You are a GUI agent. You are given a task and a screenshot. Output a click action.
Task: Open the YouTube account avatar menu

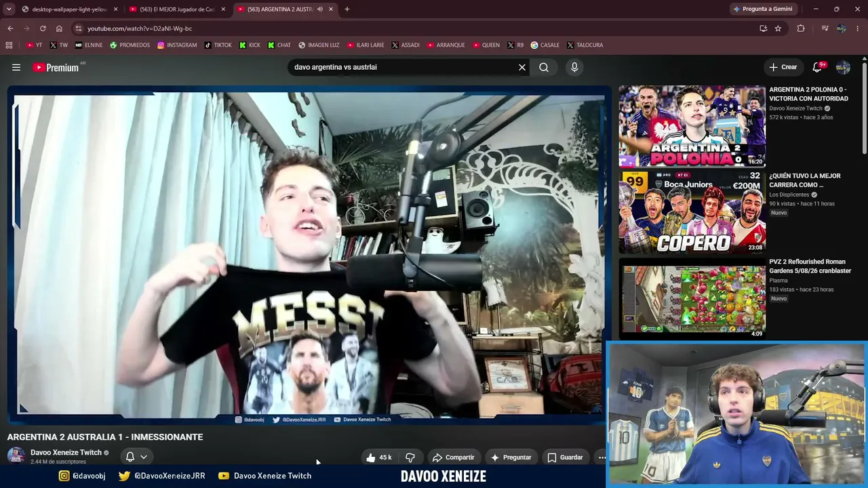tap(843, 67)
